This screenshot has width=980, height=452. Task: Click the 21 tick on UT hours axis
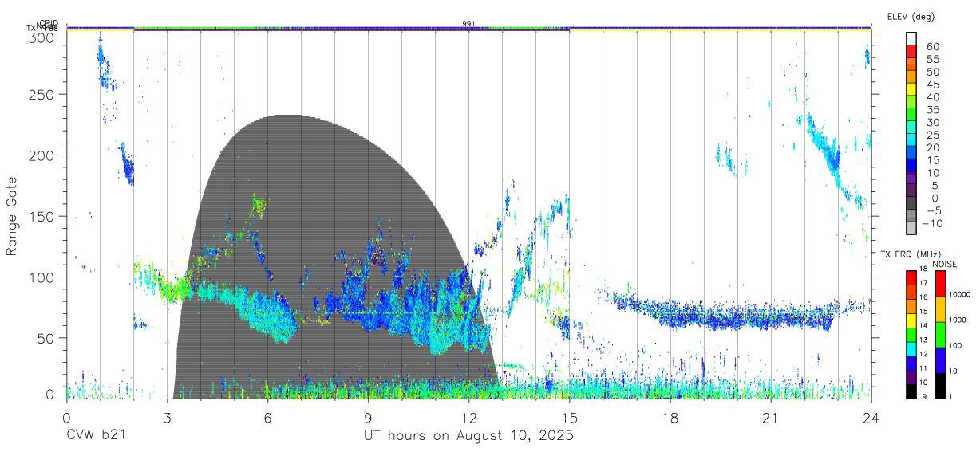click(771, 417)
